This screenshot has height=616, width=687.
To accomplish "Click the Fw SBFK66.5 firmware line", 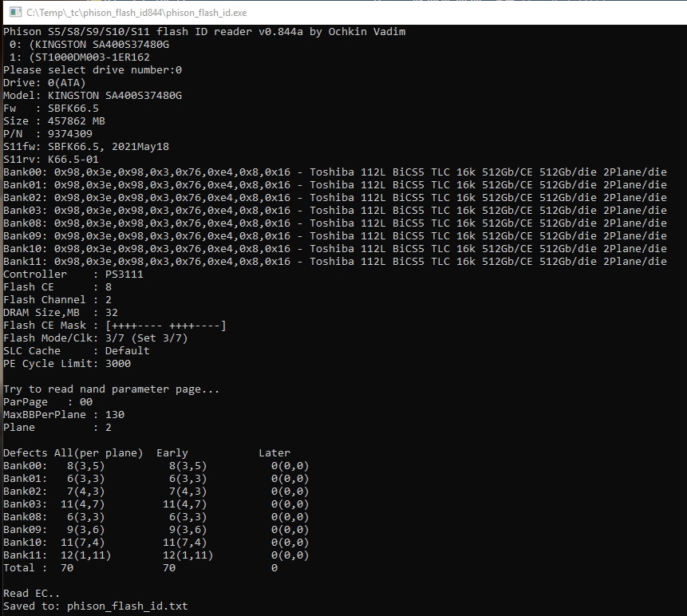I will (51, 109).
